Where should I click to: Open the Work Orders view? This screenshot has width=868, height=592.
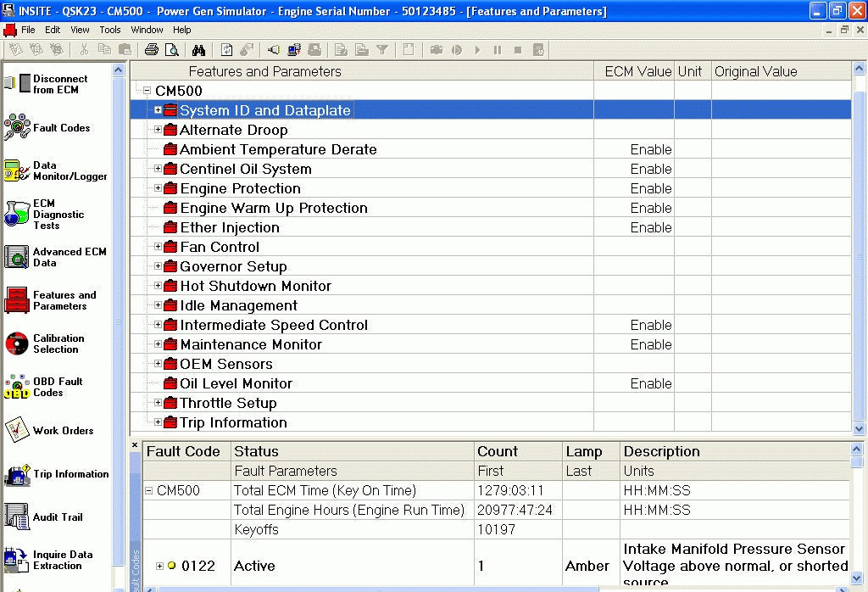tap(17, 431)
